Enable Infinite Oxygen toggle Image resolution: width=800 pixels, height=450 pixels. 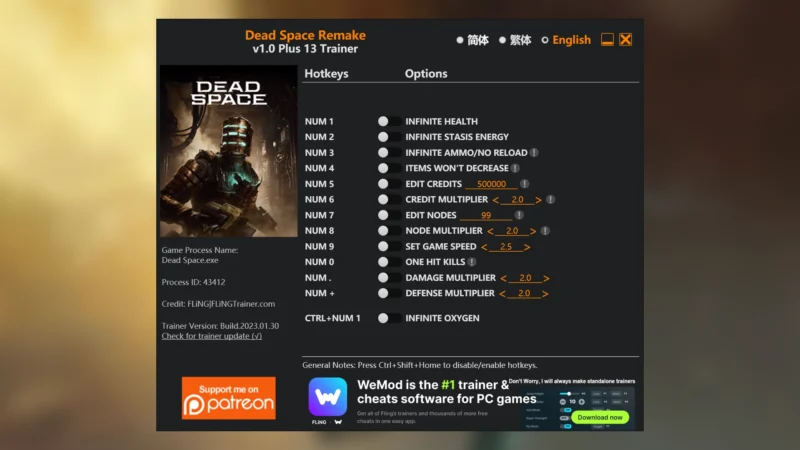click(x=389, y=318)
